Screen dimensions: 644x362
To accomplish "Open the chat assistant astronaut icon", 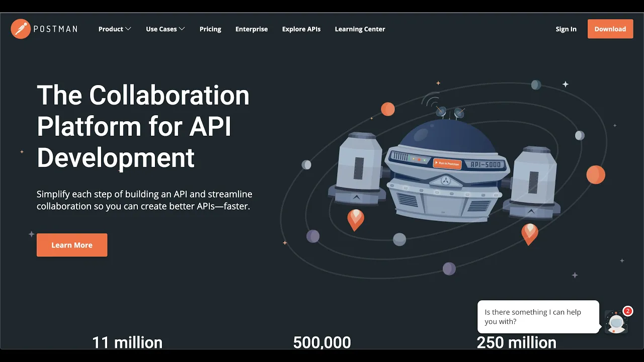I will 616,322.
